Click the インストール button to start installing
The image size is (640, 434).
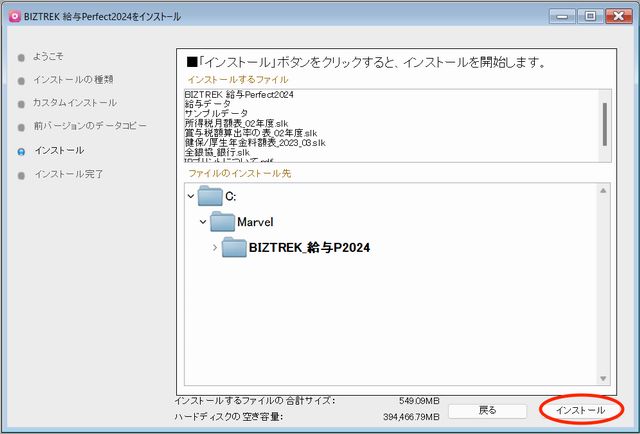click(580, 410)
